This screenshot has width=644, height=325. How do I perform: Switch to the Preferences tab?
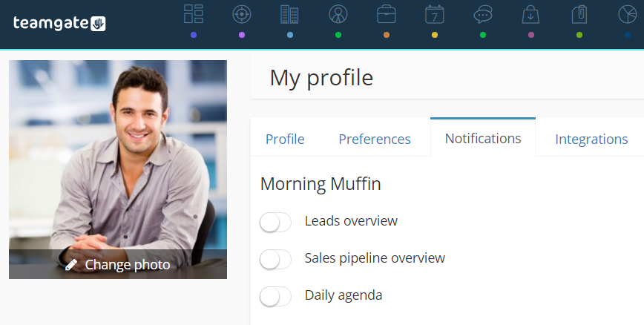pyautogui.click(x=375, y=139)
